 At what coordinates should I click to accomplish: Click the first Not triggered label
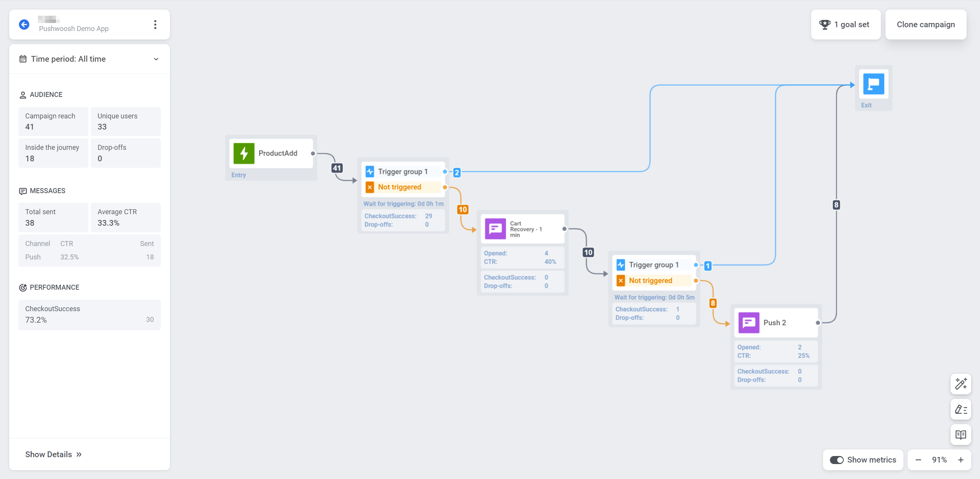400,187
